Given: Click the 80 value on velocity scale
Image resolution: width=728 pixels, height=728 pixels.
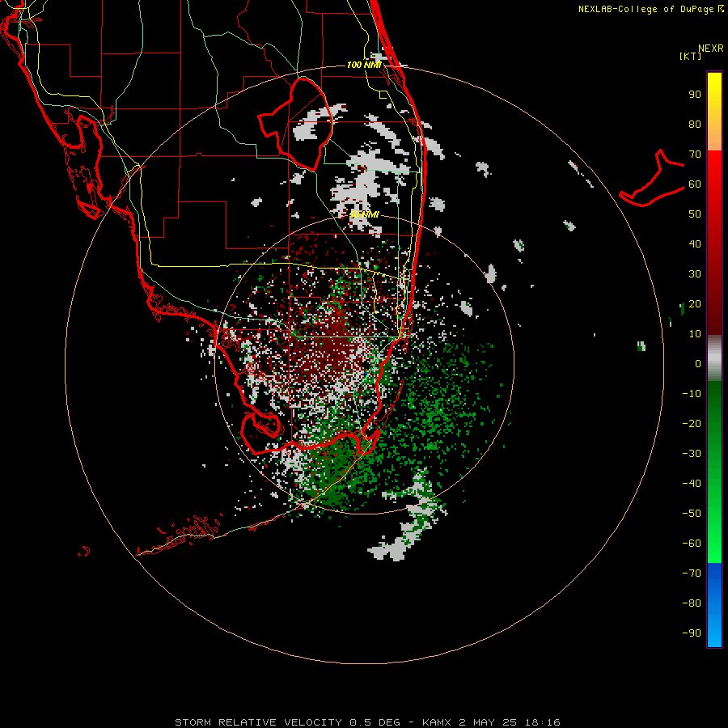Looking at the screenshot, I should click(x=695, y=125).
